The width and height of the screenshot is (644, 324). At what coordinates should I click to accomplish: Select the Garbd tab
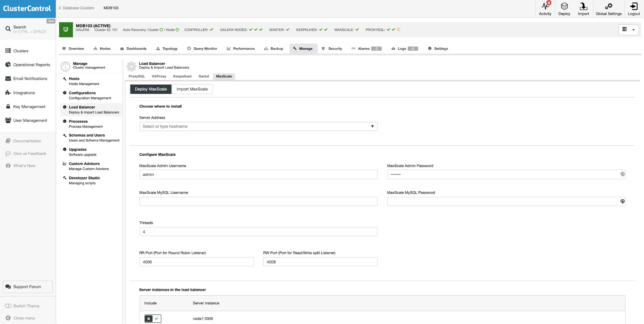(204, 76)
